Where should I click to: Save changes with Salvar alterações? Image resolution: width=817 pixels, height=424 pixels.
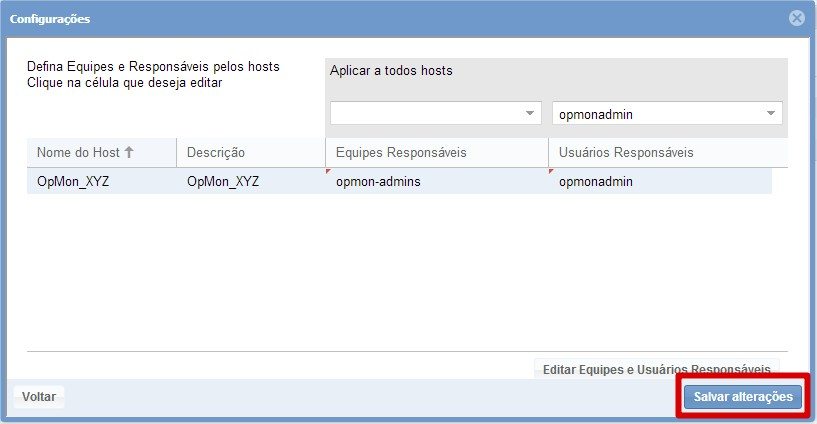[743, 397]
